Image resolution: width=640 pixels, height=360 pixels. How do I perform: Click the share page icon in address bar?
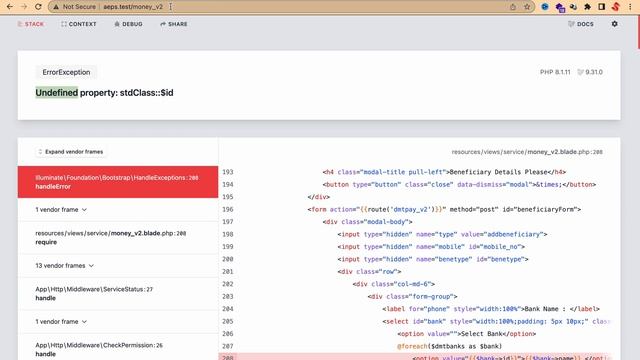513,7
